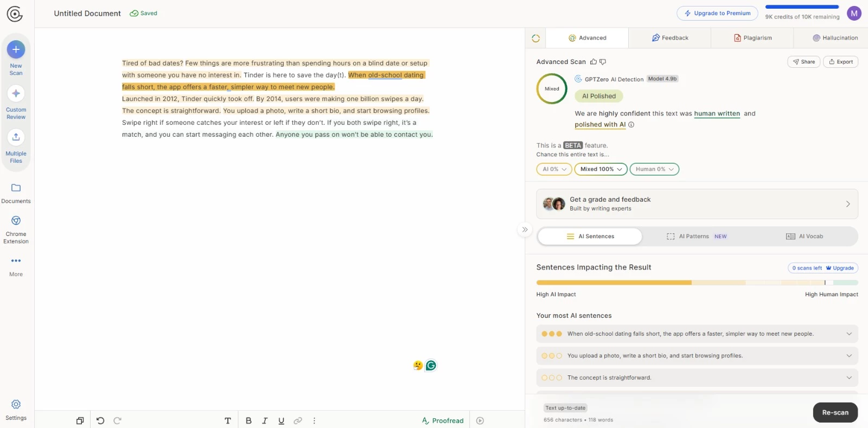Open Settings in the sidebar
Viewport: 868px width, 428px height.
pos(16,410)
